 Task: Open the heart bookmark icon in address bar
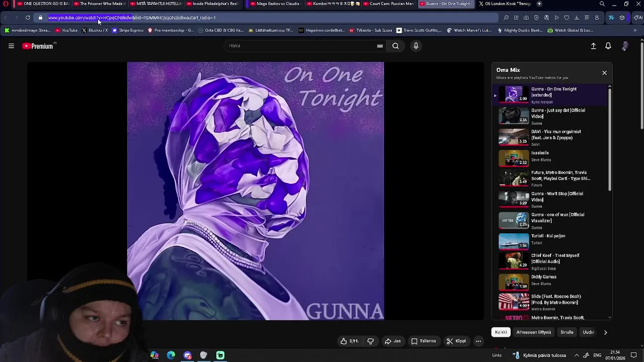tap(567, 18)
